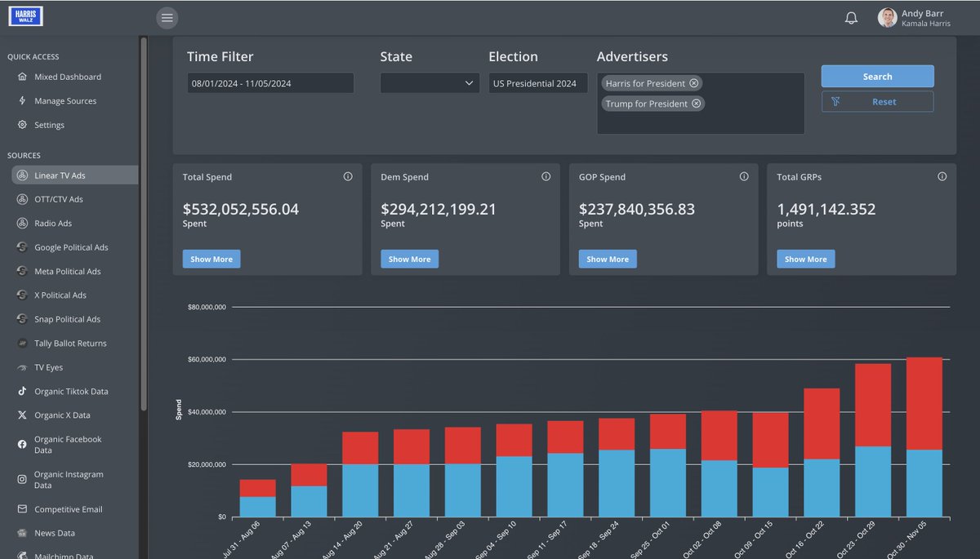Open the State dropdown
The image size is (980, 559).
tap(430, 82)
